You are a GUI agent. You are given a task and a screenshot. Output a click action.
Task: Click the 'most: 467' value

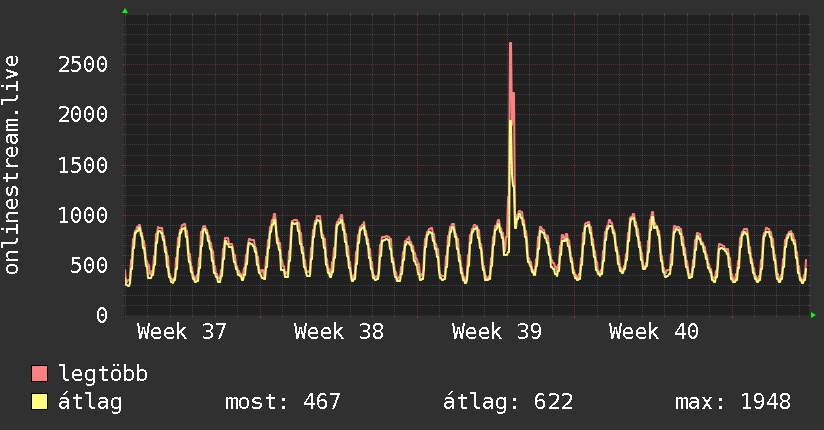coord(283,402)
